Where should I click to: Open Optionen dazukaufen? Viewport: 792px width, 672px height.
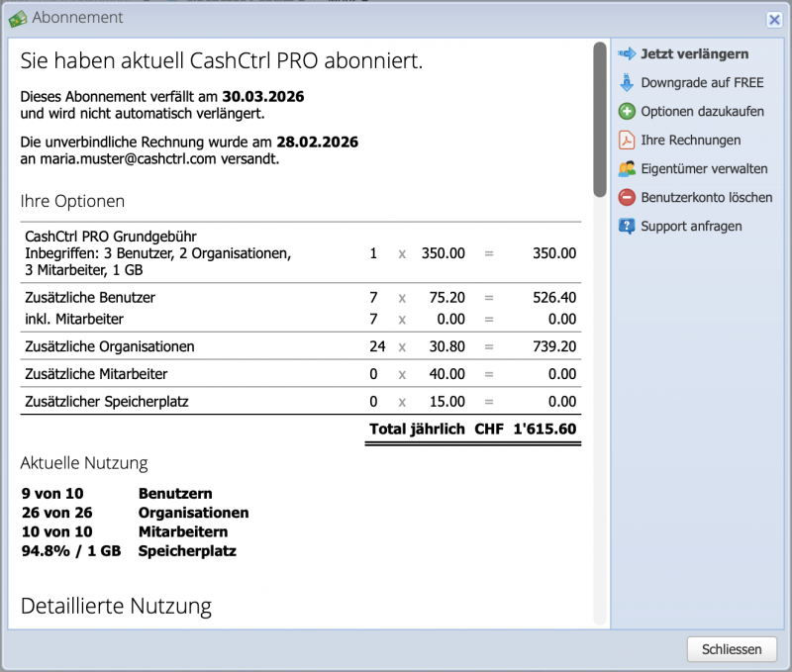coord(701,111)
